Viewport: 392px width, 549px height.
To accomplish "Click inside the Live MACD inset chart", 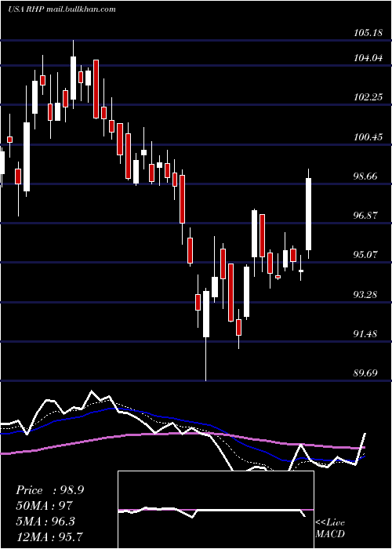I will (x=216, y=510).
